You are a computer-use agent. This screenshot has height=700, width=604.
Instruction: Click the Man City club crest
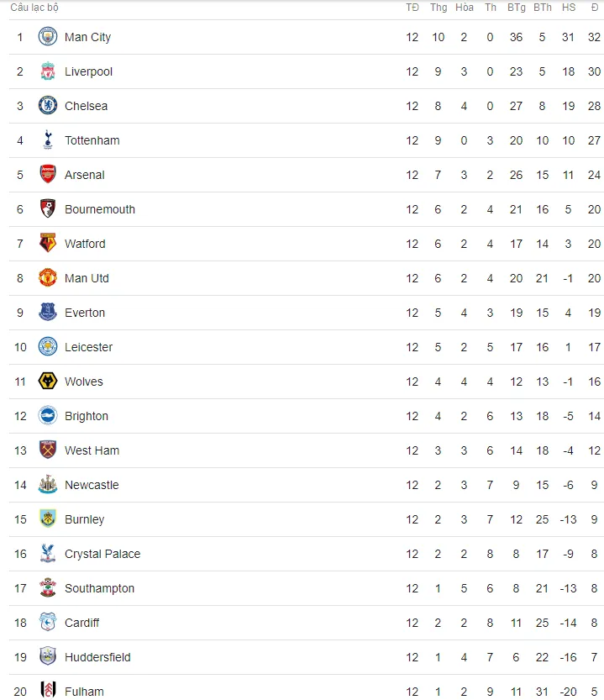click(48, 37)
